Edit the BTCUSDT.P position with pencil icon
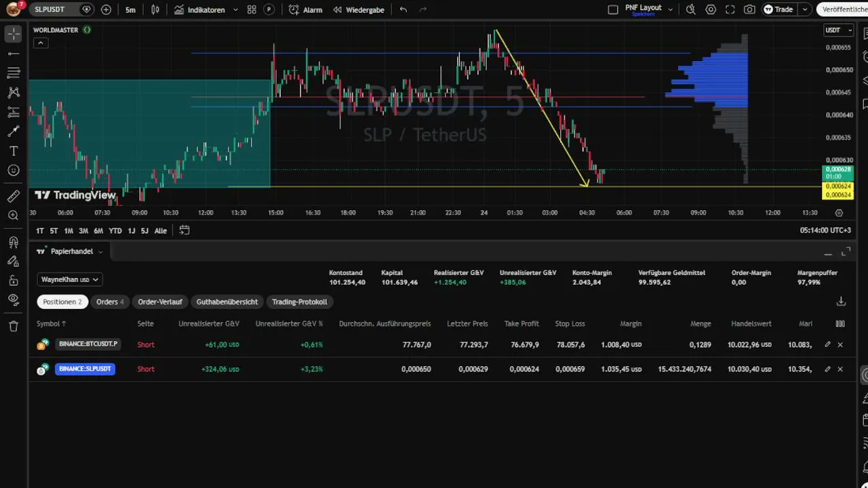This screenshot has height=488, width=868. pos(827,344)
